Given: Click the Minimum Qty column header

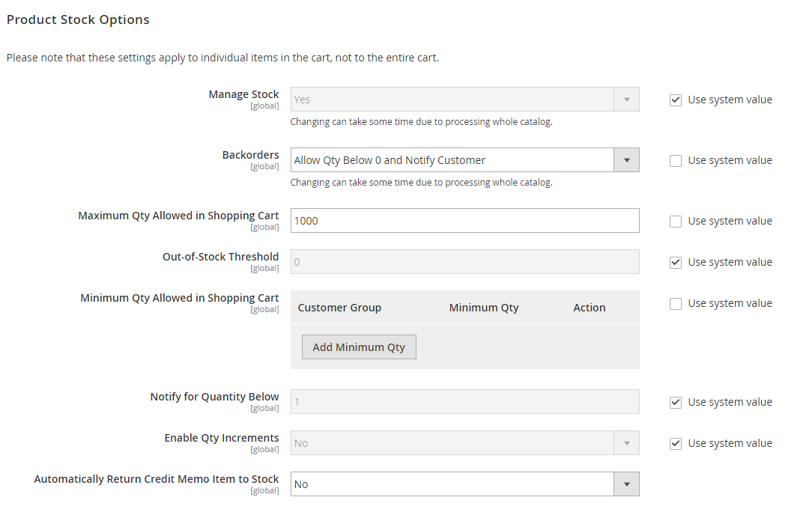Looking at the screenshot, I should [x=483, y=307].
